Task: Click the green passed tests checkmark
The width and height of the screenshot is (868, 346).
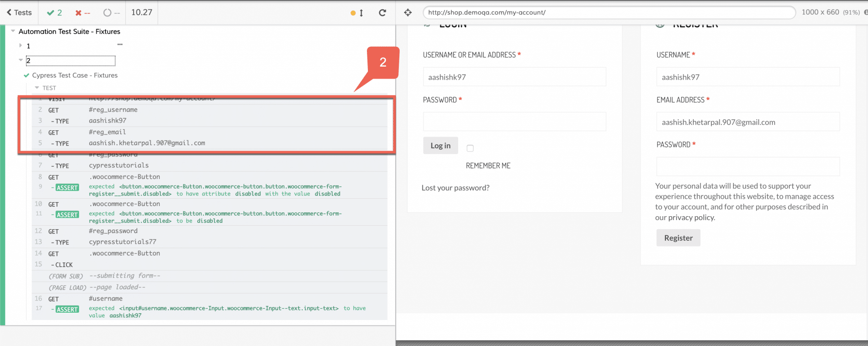Action: [x=50, y=13]
